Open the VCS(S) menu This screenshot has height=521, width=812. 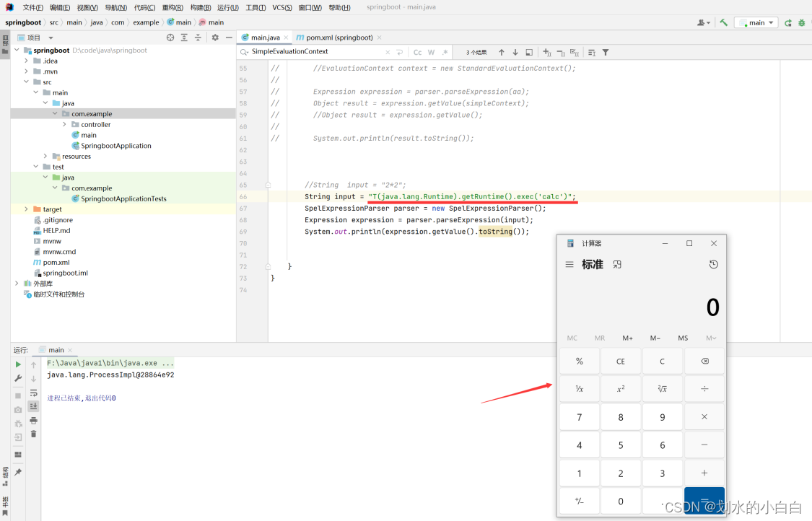[281, 7]
